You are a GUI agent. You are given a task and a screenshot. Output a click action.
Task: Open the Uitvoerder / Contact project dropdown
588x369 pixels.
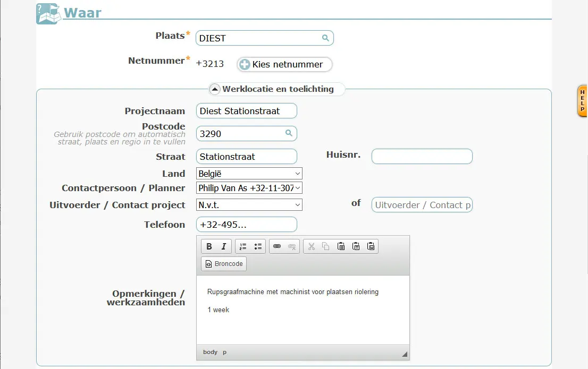(249, 205)
